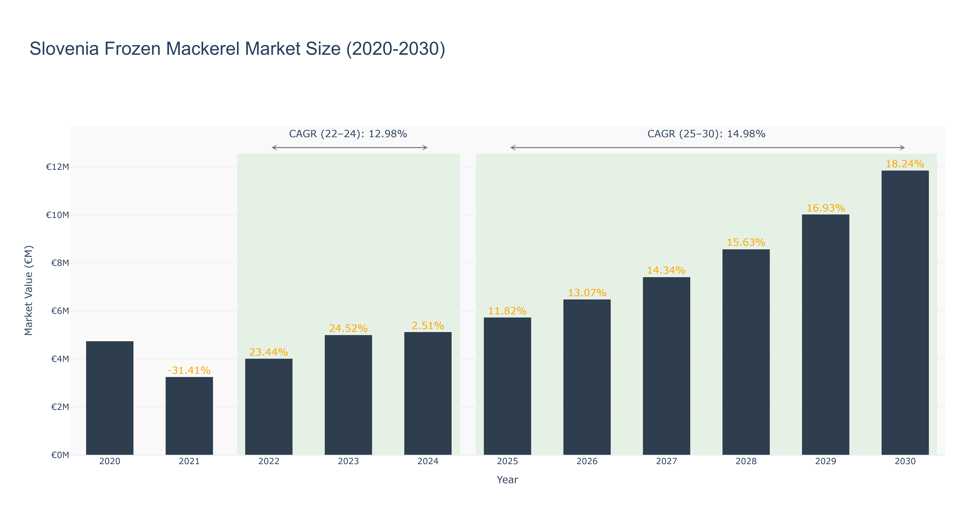Select the 2022 bar

point(269,407)
